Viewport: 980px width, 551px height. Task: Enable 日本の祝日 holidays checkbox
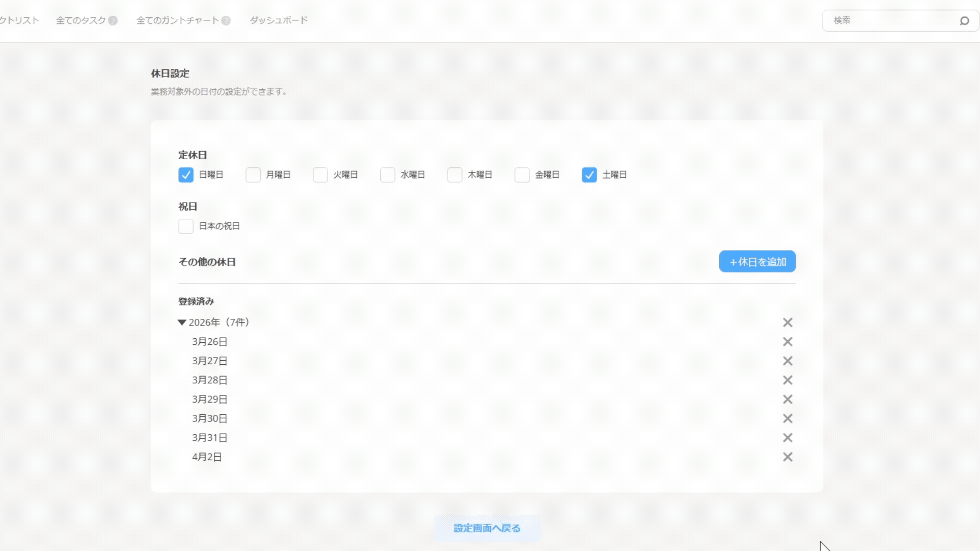pos(186,226)
